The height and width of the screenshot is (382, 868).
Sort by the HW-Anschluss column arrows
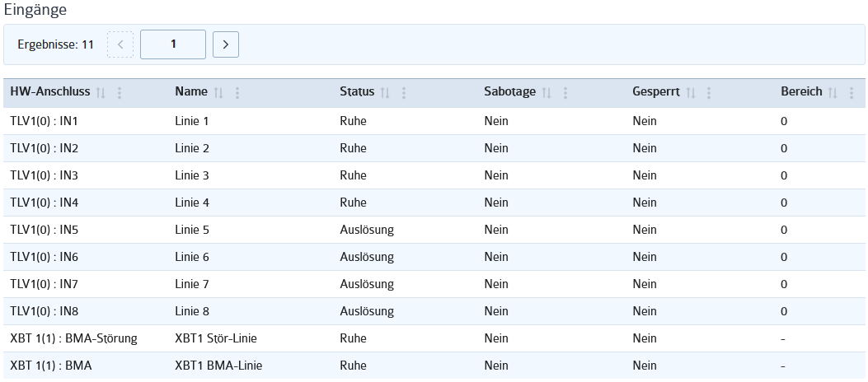(x=101, y=93)
